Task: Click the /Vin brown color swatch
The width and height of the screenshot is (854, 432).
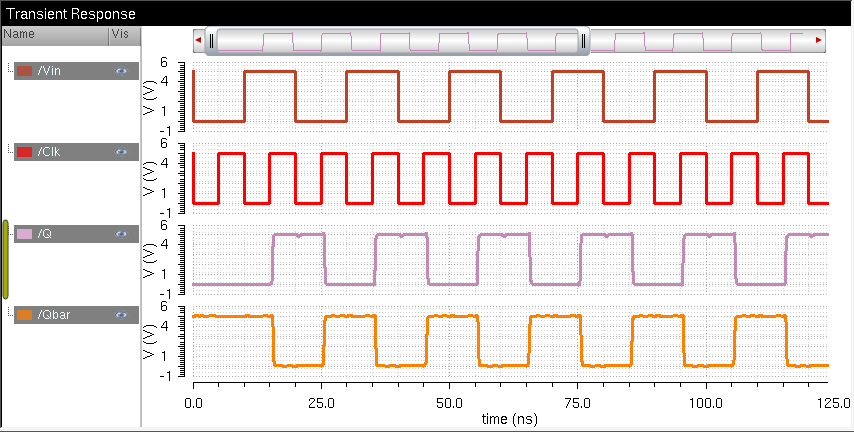Action: (x=25, y=71)
